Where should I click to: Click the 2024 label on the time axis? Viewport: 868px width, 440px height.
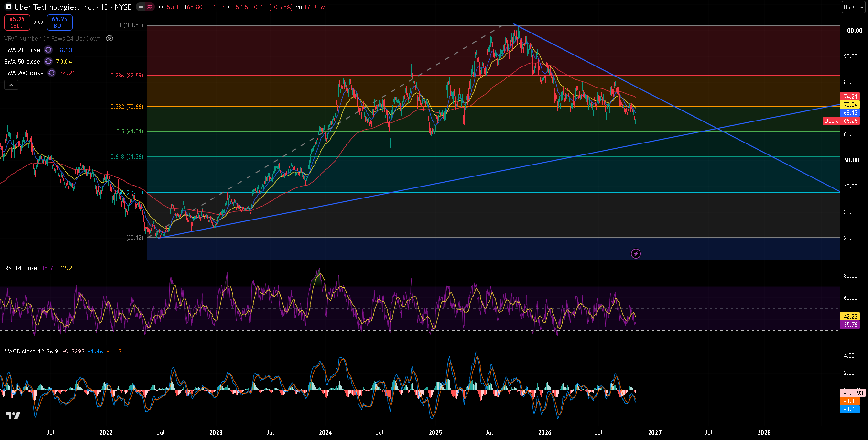[325, 432]
